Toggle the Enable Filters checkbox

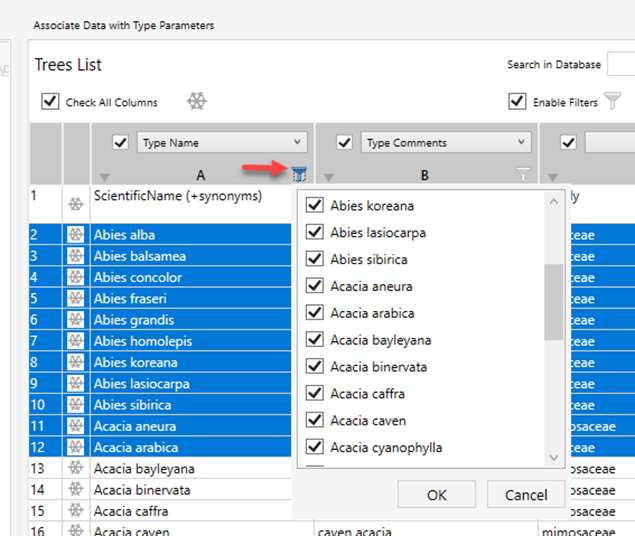[517, 101]
